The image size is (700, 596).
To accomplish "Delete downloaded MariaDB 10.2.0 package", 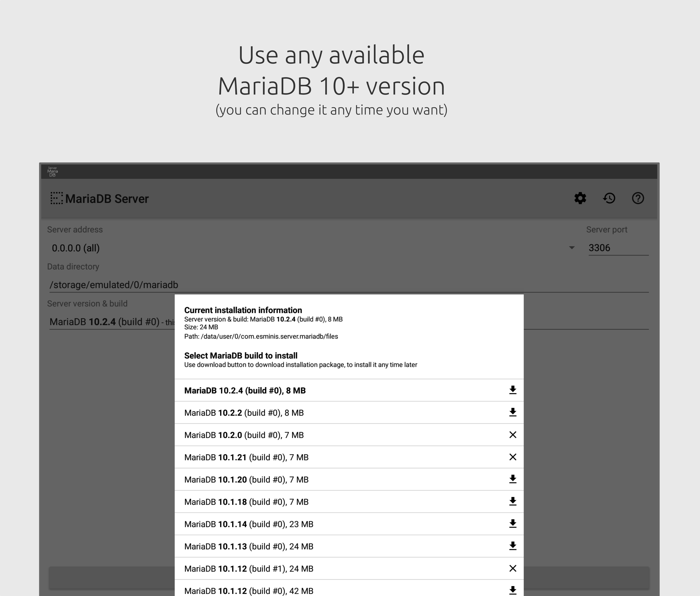I will pyautogui.click(x=513, y=435).
